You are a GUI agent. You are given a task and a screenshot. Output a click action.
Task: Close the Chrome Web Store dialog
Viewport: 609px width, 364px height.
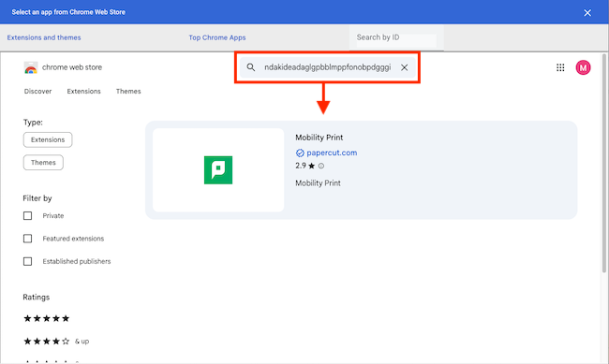[587, 13]
